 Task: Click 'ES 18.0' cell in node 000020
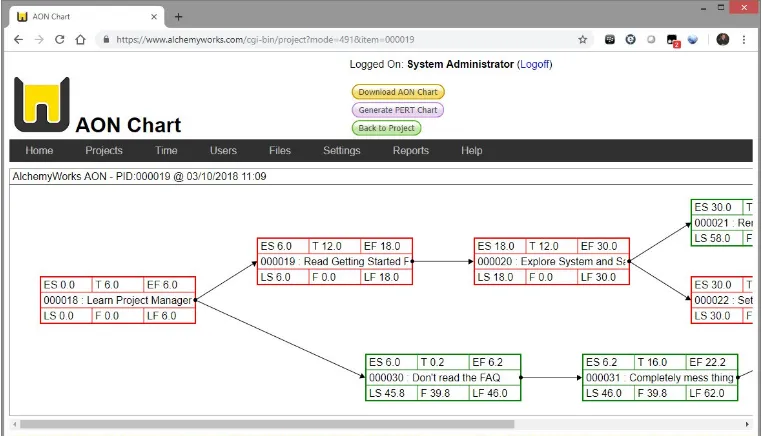pyautogui.click(x=500, y=246)
